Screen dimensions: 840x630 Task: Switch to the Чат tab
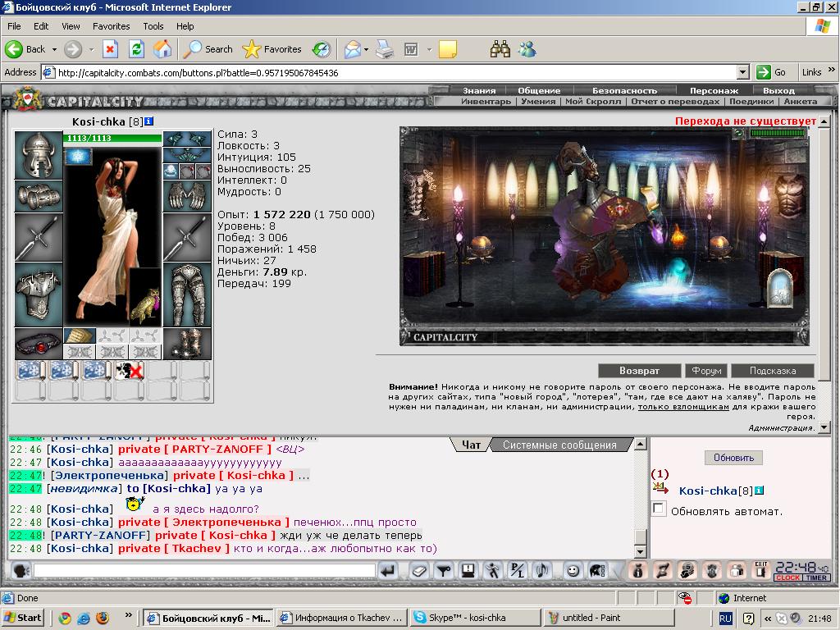(x=472, y=445)
